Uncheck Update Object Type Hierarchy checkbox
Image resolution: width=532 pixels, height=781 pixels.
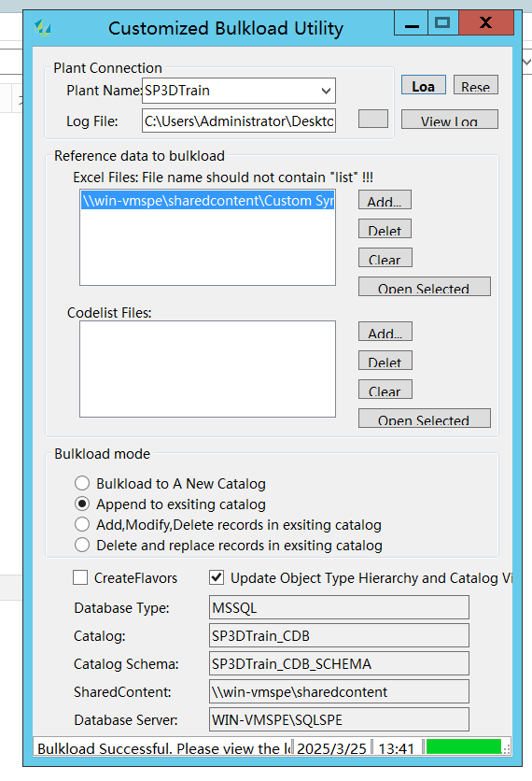(x=217, y=577)
